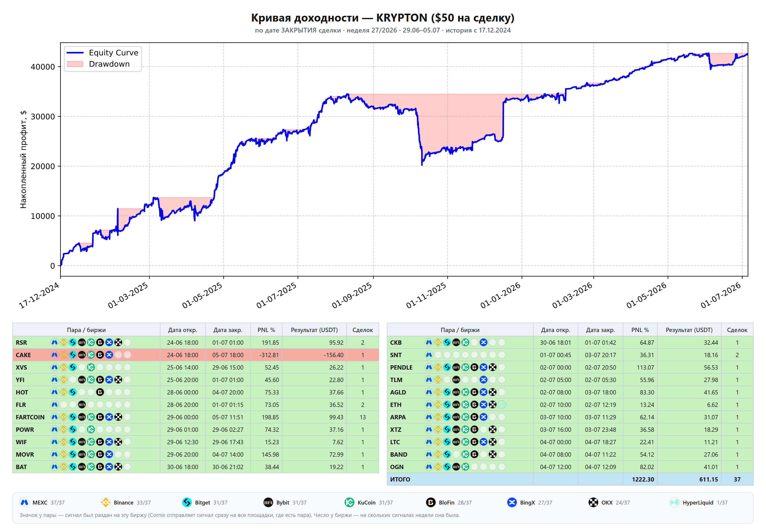Click the right table's Результат (USDT) header
766x532 pixels.
click(x=689, y=330)
